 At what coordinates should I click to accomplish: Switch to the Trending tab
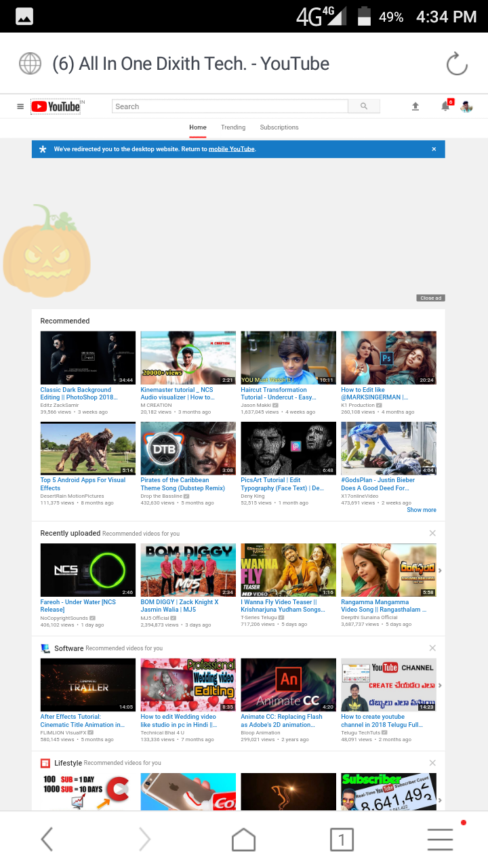tap(233, 127)
